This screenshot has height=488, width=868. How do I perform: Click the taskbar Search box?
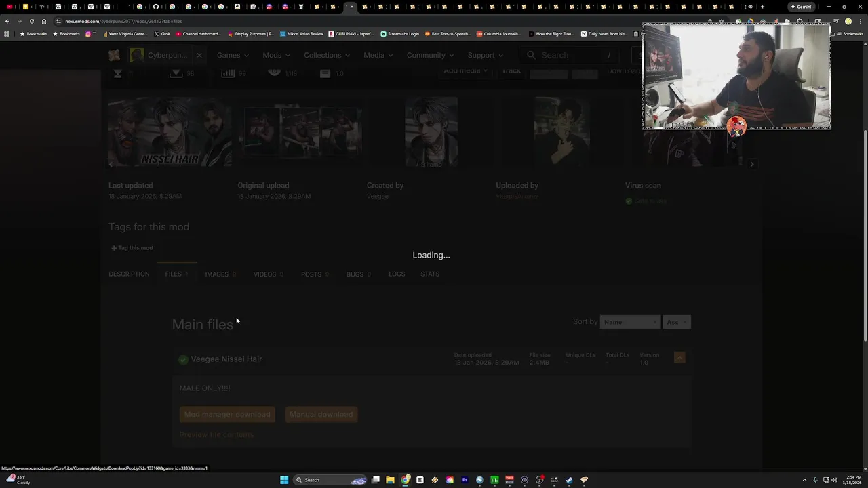click(x=330, y=480)
